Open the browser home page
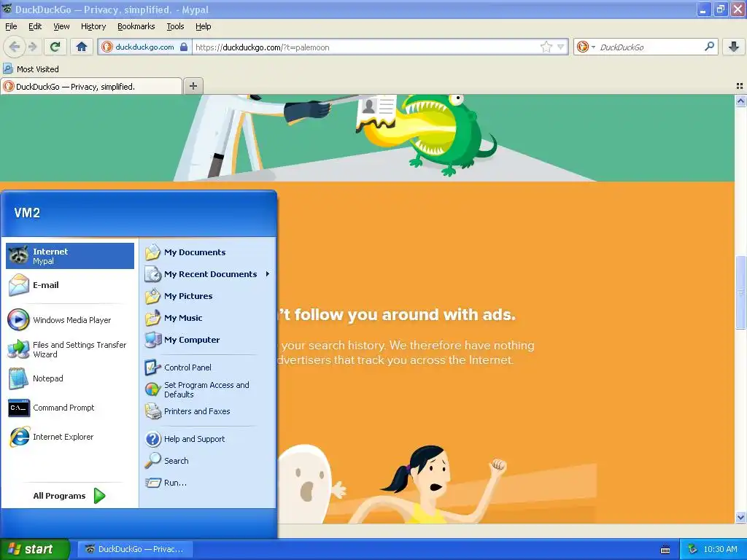Screen dimensions: 747x560 (82, 47)
